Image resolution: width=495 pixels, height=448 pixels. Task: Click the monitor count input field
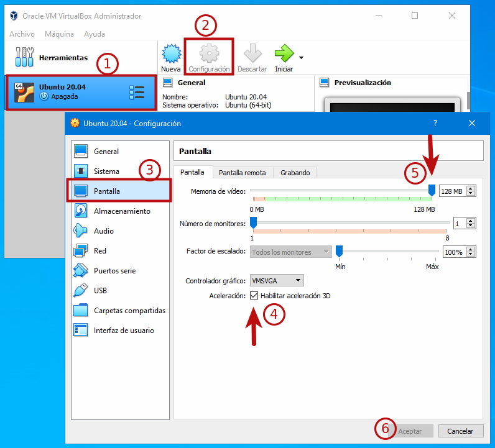pos(460,223)
